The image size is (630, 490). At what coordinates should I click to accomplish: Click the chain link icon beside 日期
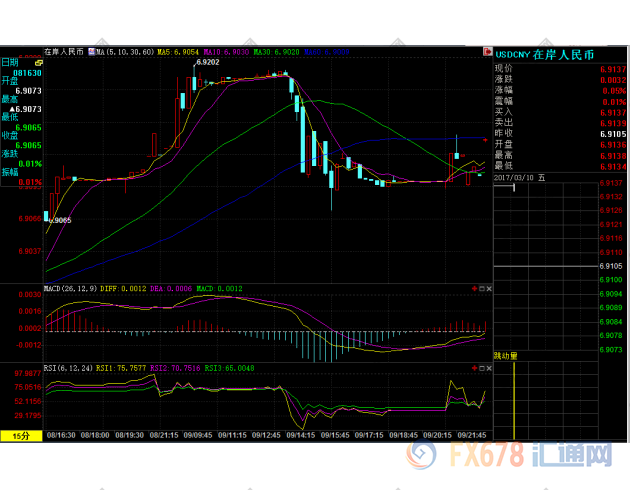[x=38, y=62]
